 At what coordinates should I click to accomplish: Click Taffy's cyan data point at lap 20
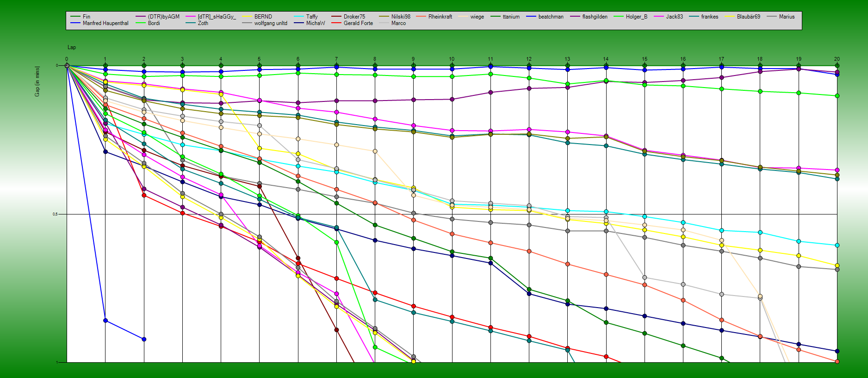point(837,246)
